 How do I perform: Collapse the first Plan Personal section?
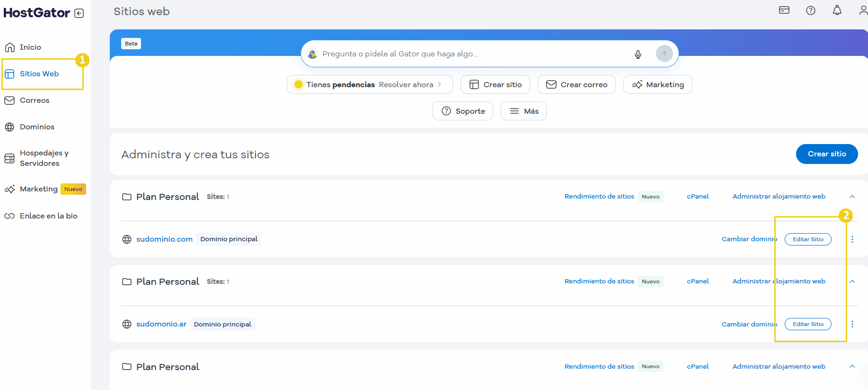852,197
